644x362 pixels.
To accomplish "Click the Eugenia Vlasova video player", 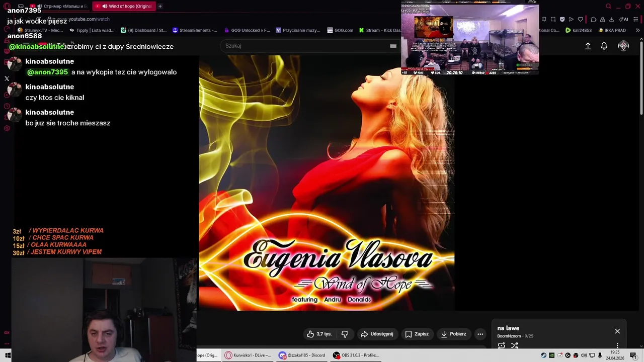I will [327, 183].
